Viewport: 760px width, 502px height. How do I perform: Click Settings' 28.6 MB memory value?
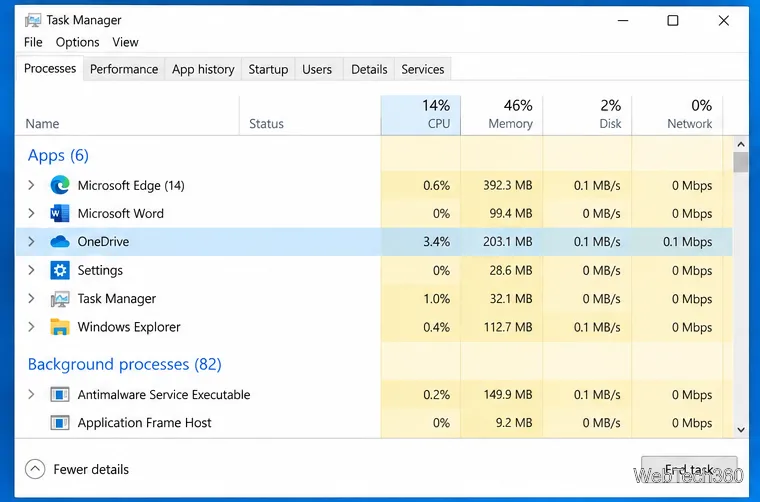(x=511, y=270)
